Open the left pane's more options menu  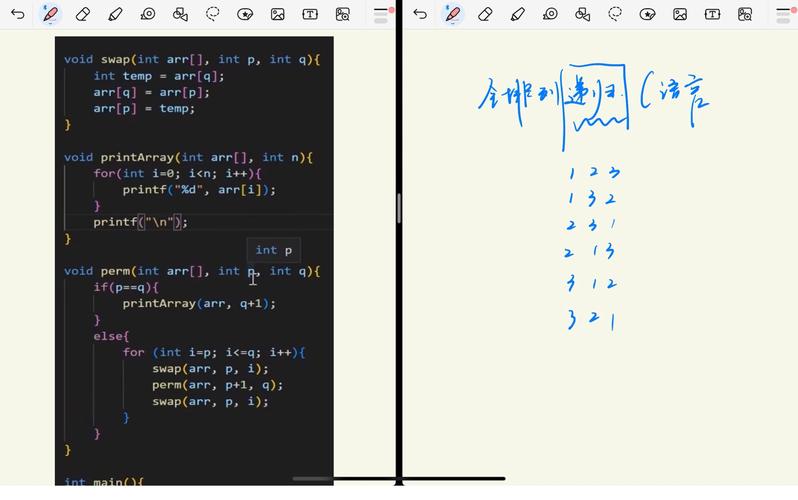point(381,14)
